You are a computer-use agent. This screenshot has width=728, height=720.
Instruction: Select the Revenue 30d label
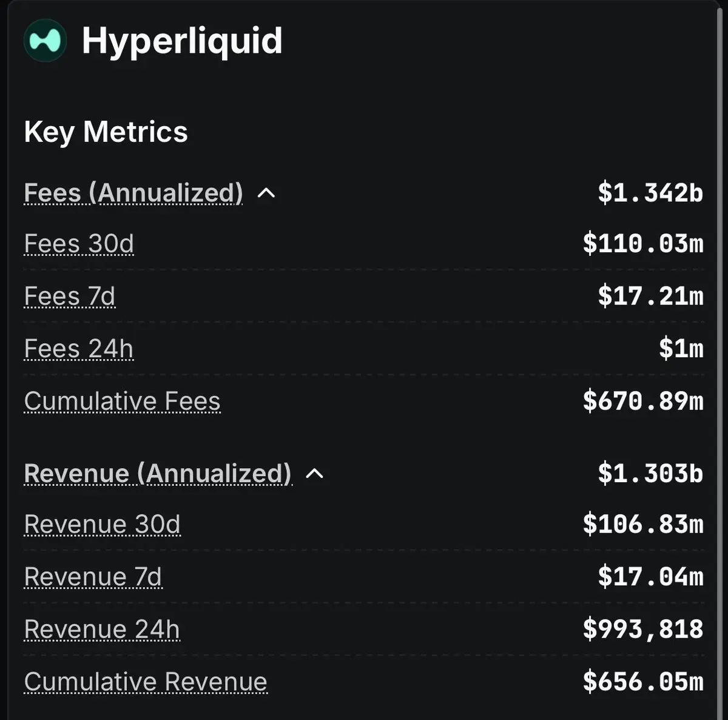(103, 525)
